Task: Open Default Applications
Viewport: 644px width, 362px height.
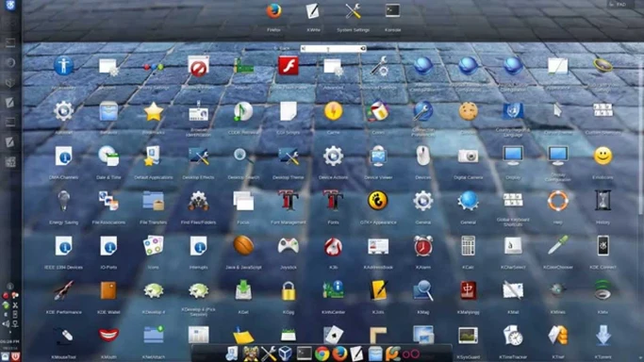Action: click(153, 156)
